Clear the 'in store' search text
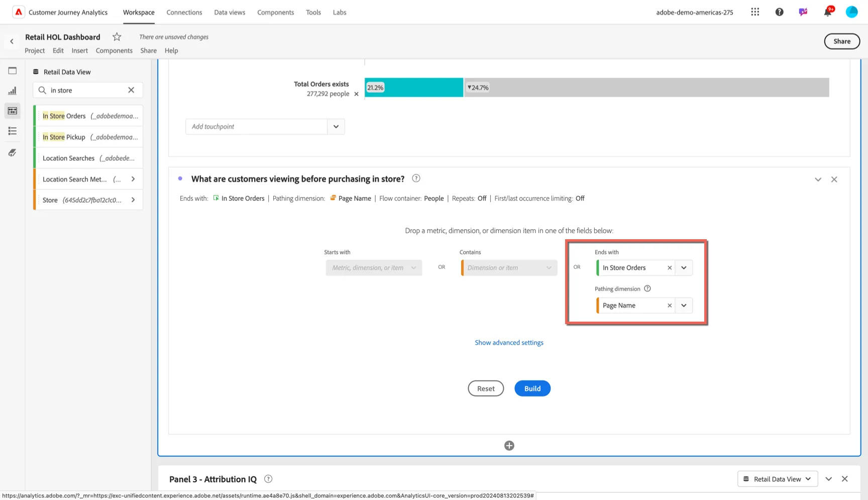The height and width of the screenshot is (500, 868). [131, 90]
